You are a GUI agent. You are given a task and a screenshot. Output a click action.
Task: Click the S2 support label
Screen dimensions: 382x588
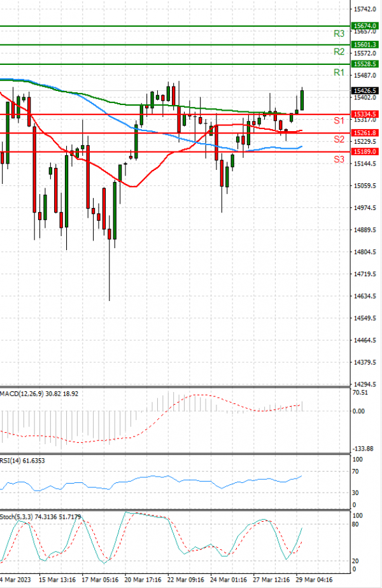339,139
